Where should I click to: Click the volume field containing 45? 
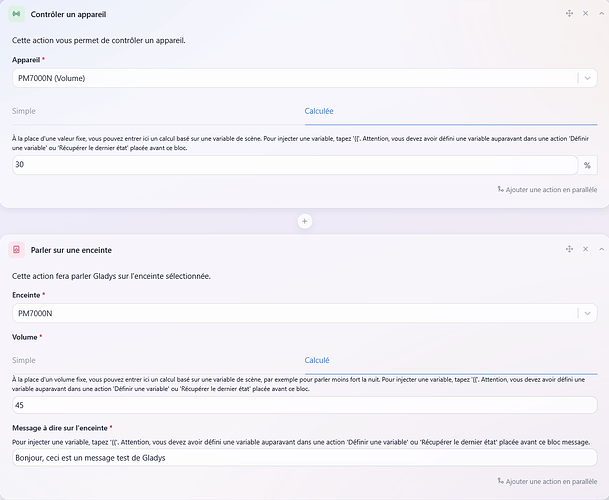[304, 405]
